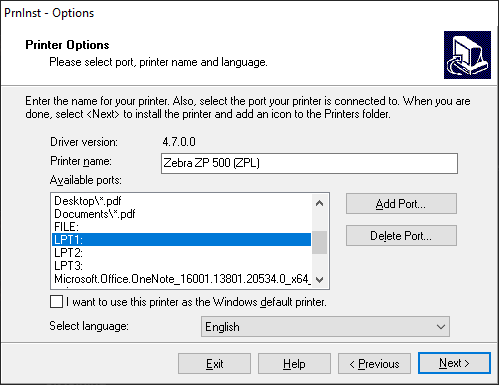
Task: Go back with the Previous button
Action: [374, 364]
